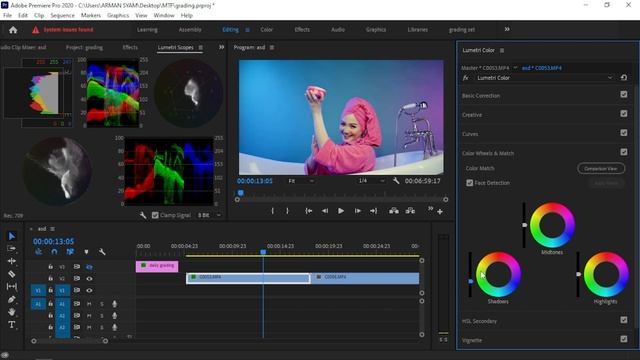
Task: Reset the Lumetri Color effect
Action: [624, 78]
